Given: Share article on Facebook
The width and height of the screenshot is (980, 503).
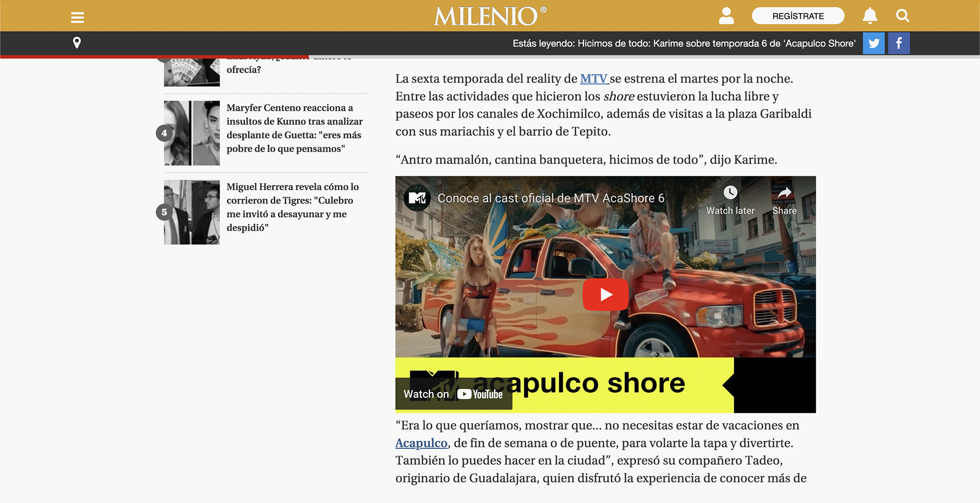Looking at the screenshot, I should pos(899,43).
